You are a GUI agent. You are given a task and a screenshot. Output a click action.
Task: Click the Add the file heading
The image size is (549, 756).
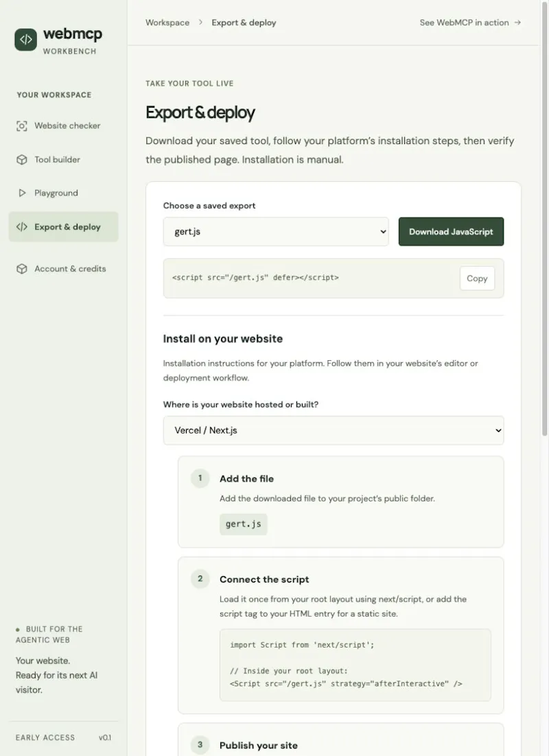(x=246, y=479)
